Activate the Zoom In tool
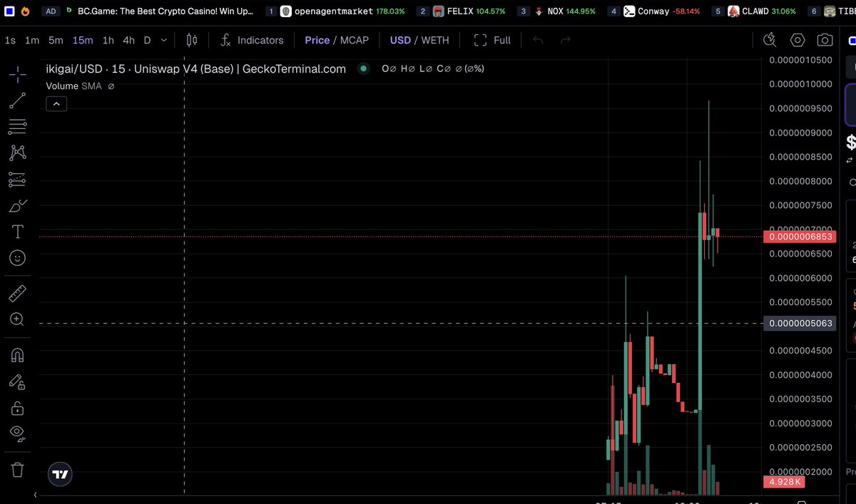 (x=18, y=319)
